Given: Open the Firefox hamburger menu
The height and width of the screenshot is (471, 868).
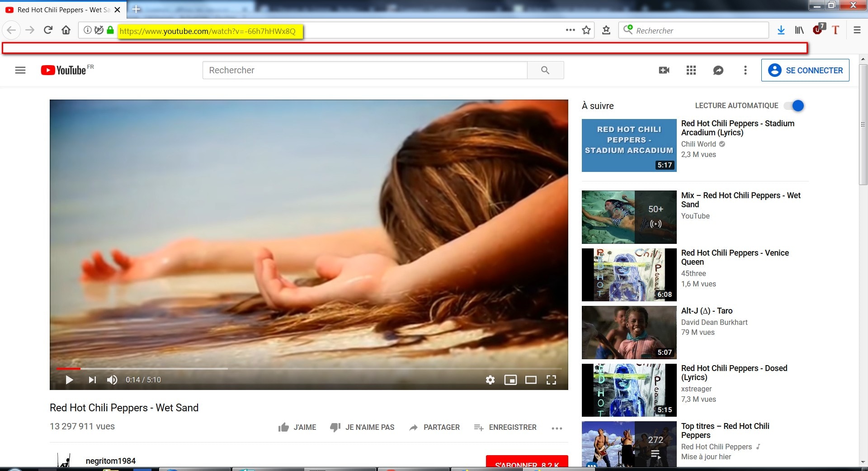Looking at the screenshot, I should tap(857, 30).
